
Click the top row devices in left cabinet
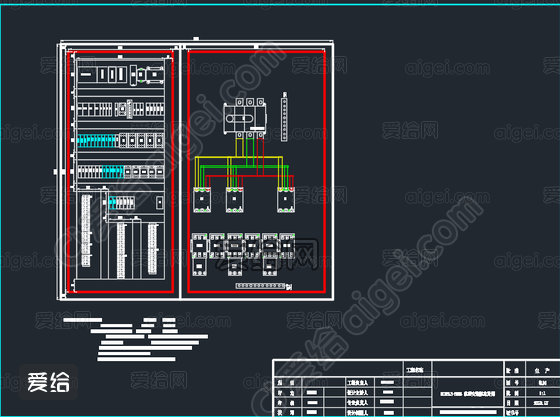[121, 75]
